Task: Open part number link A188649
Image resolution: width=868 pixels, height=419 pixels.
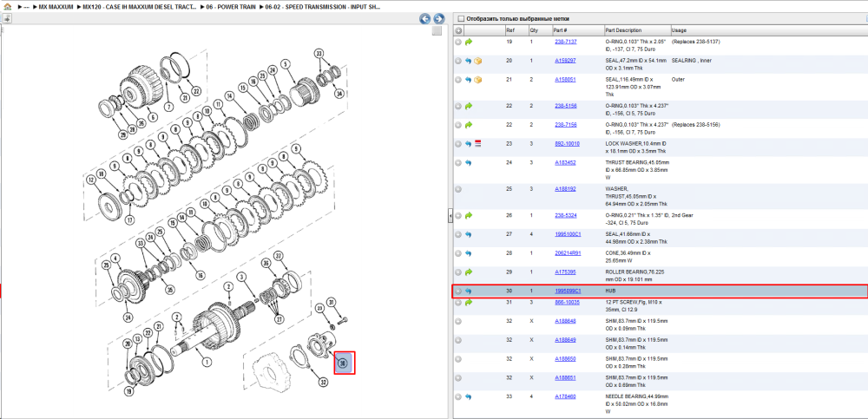Action: click(x=565, y=339)
